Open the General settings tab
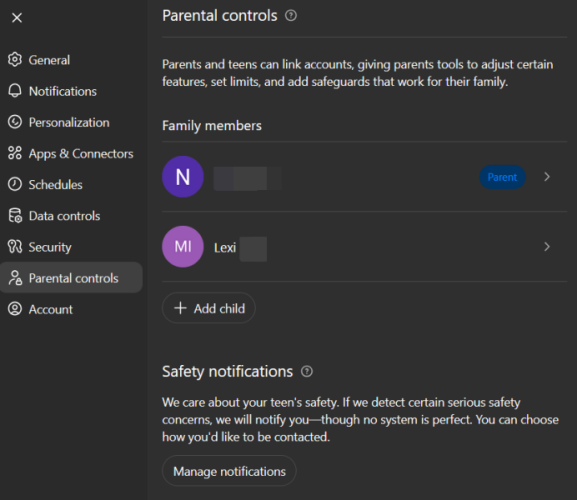The width and height of the screenshot is (577, 500). tap(71, 60)
